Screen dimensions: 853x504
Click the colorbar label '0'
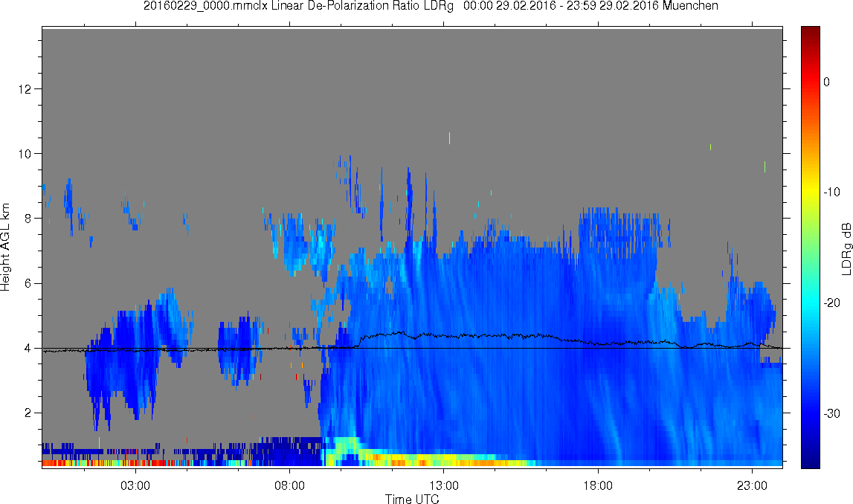pyautogui.click(x=827, y=82)
